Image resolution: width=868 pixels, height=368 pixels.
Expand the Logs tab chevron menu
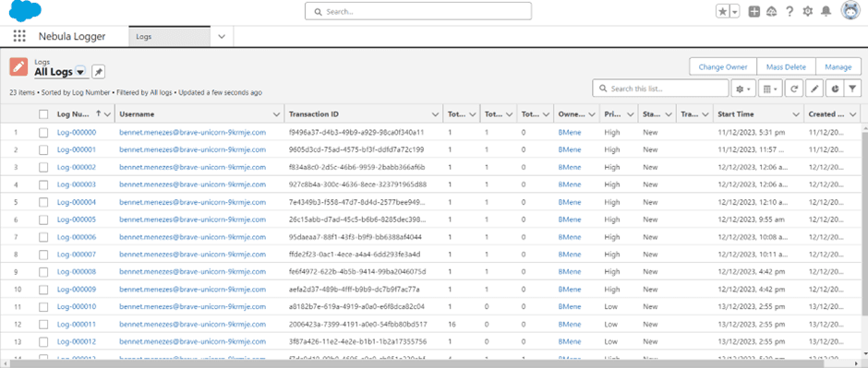pyautogui.click(x=222, y=37)
